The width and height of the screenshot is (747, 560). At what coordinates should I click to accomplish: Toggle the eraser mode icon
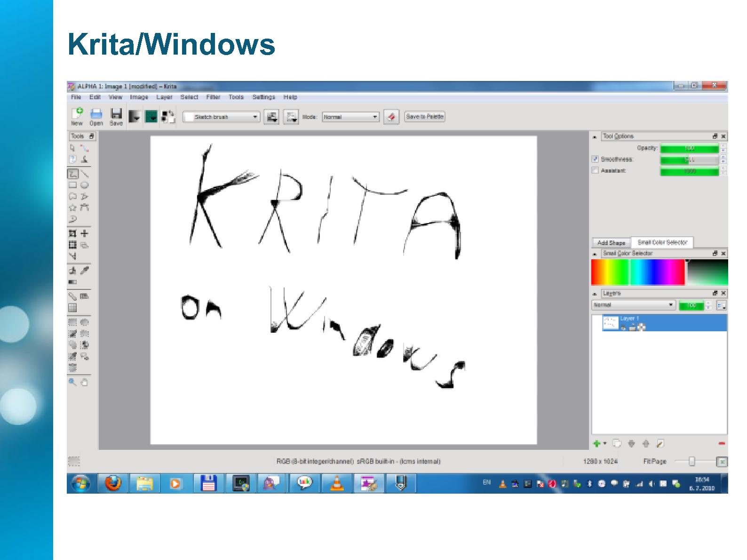391,117
